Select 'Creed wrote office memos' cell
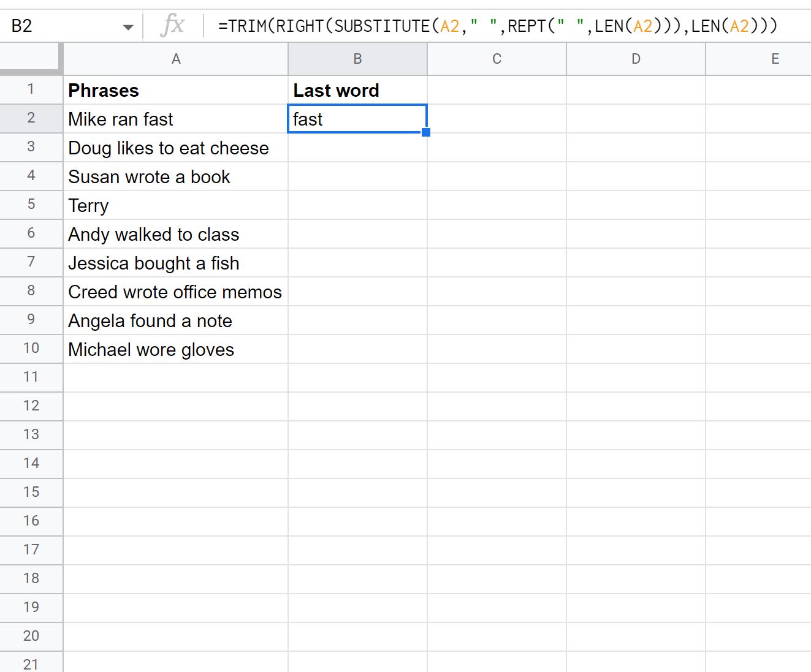 [175, 292]
